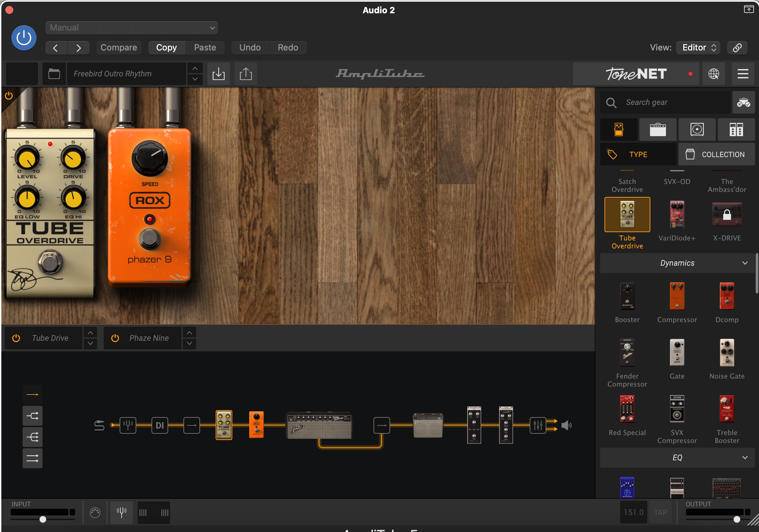Select the single serial signal routing
The height and width of the screenshot is (532, 759).
pos(33,395)
